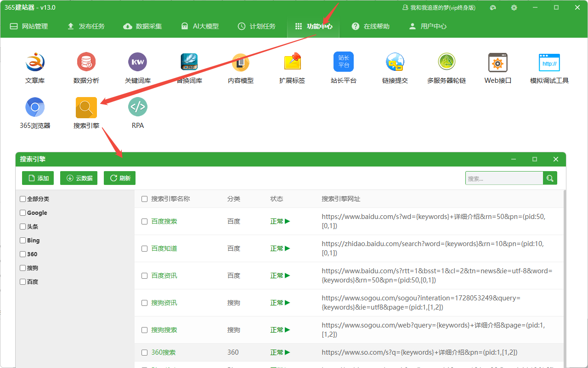Toggle the Google category checkbox
Screen dimensions: 588x368
pos(23,213)
